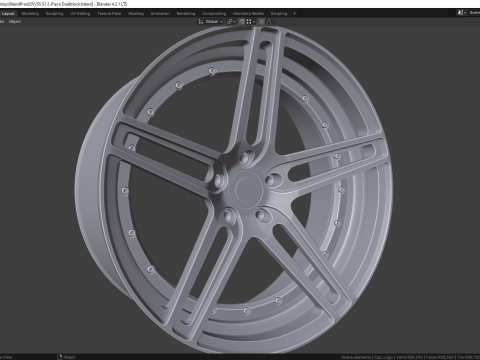Switch to the Compositing workspace tab

[214, 14]
